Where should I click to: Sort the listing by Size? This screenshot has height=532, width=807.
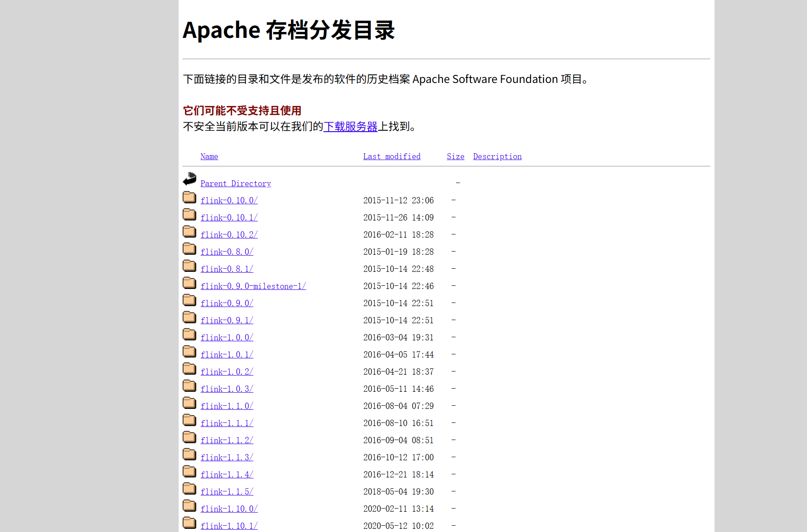coord(455,156)
